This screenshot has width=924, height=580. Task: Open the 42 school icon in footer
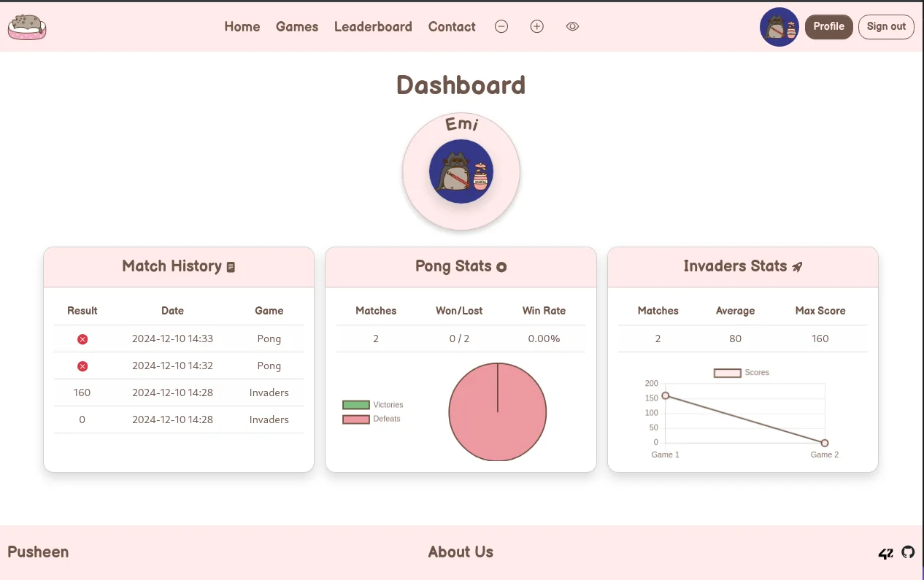885,553
